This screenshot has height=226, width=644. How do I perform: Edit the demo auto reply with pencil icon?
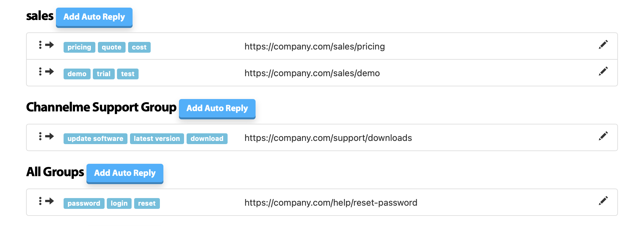click(603, 71)
